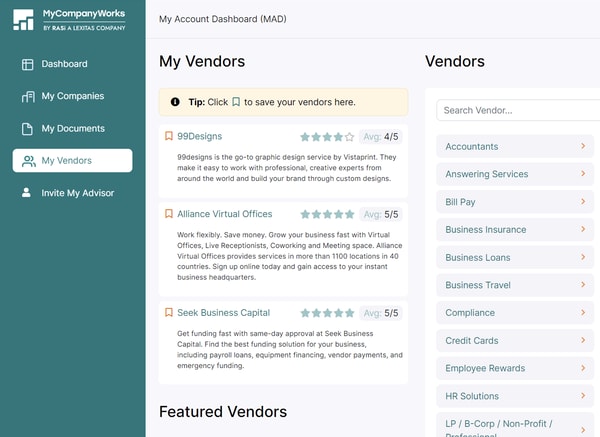Click the star rating of Seek Business Capital

click(x=327, y=313)
